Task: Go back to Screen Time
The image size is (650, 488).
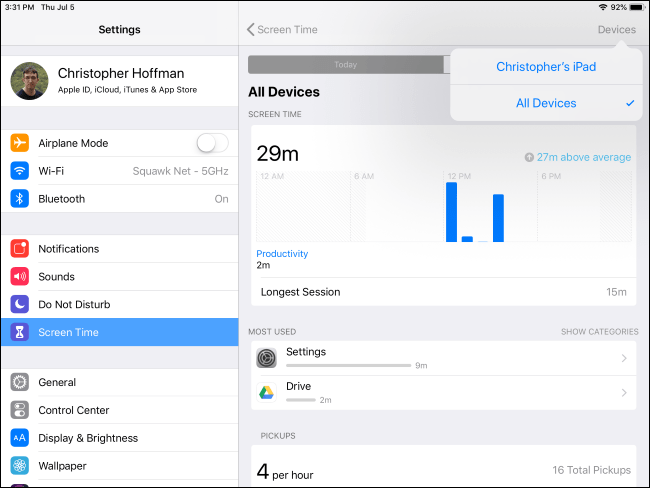Action: coord(282,29)
